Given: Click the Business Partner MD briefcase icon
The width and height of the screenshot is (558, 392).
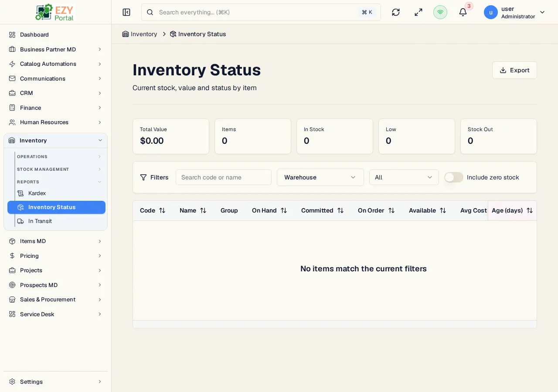Looking at the screenshot, I should [12, 49].
